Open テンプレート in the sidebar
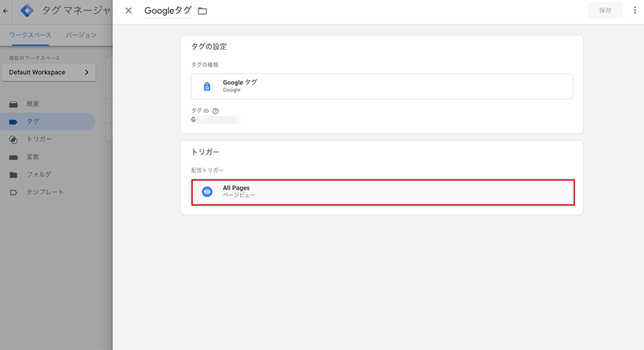The image size is (644, 350). click(44, 192)
